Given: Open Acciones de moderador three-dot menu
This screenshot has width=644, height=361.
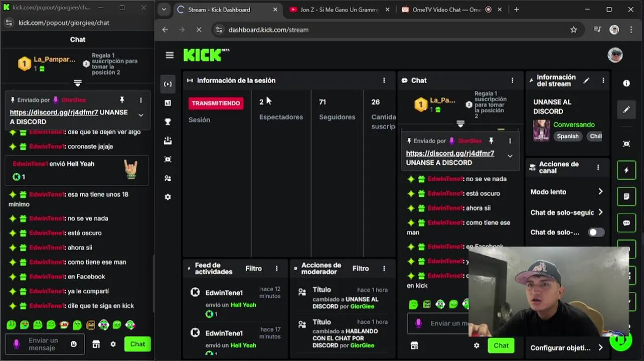Looking at the screenshot, I should tap(384, 269).
